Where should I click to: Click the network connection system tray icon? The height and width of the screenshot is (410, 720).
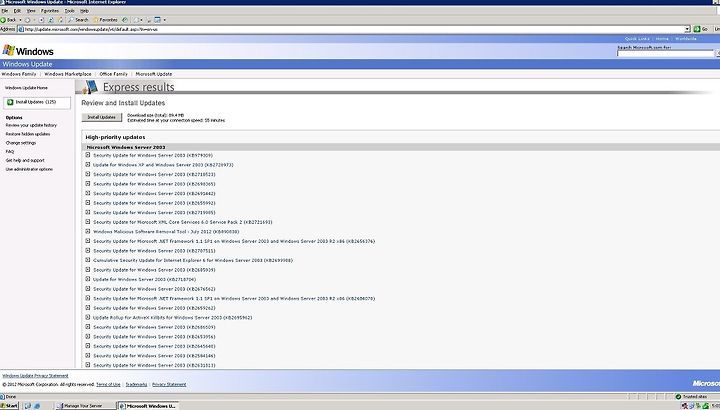click(x=692, y=405)
